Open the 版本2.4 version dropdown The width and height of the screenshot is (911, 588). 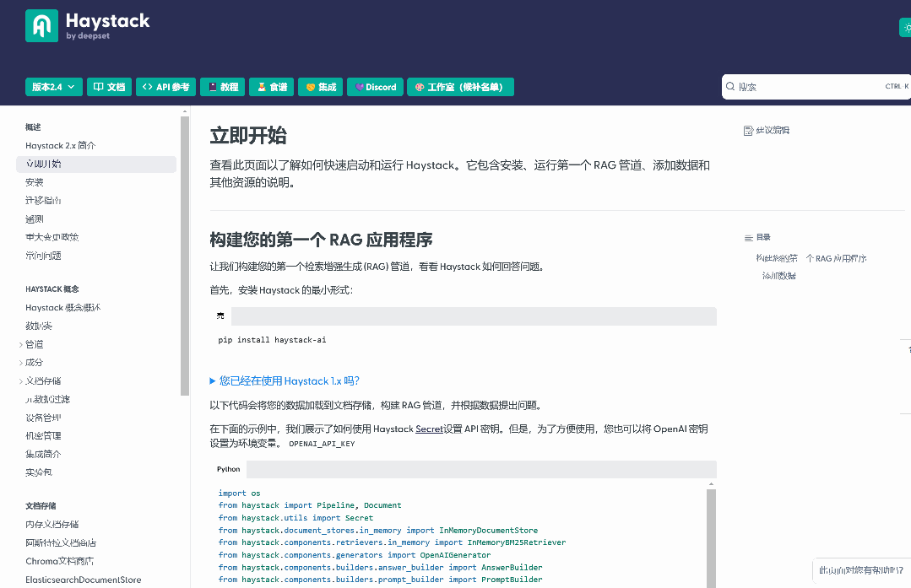(x=53, y=87)
